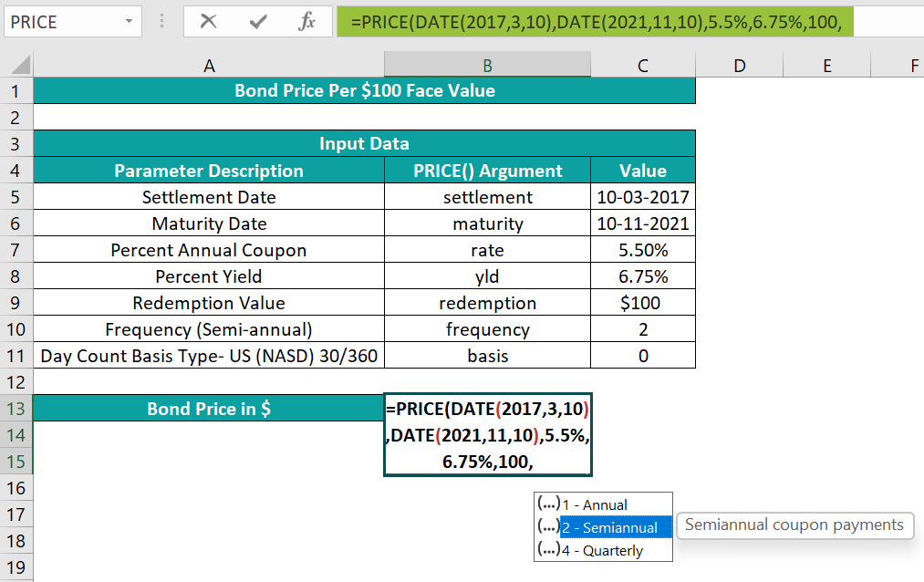The image size is (924, 582).
Task: Click the 'settlement' argument cell
Action: pyautogui.click(x=487, y=197)
